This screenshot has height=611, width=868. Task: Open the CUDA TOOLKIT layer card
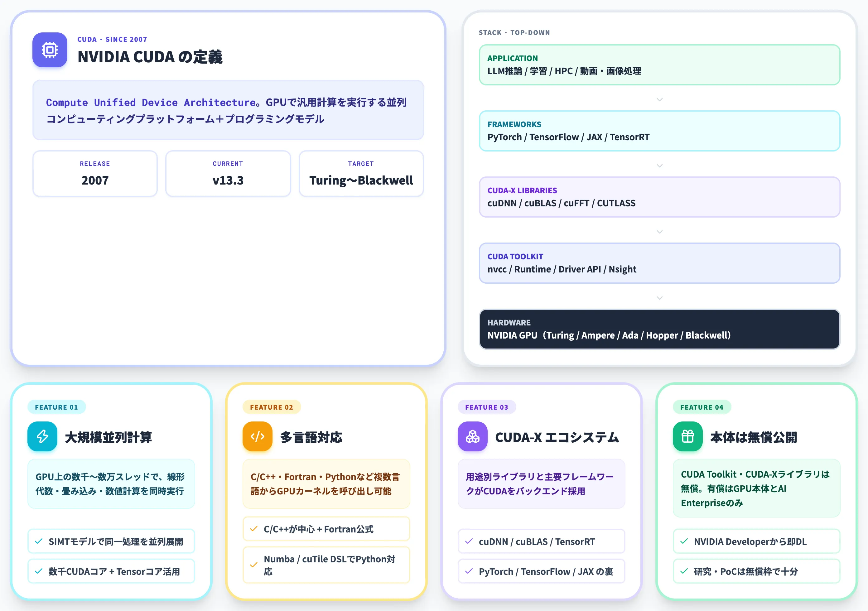coord(659,263)
